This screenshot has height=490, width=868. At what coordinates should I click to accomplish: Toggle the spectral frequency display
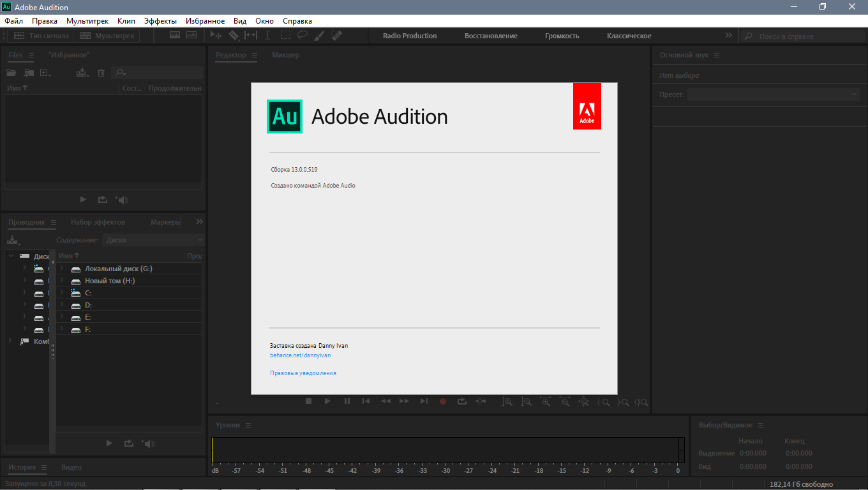tap(175, 36)
